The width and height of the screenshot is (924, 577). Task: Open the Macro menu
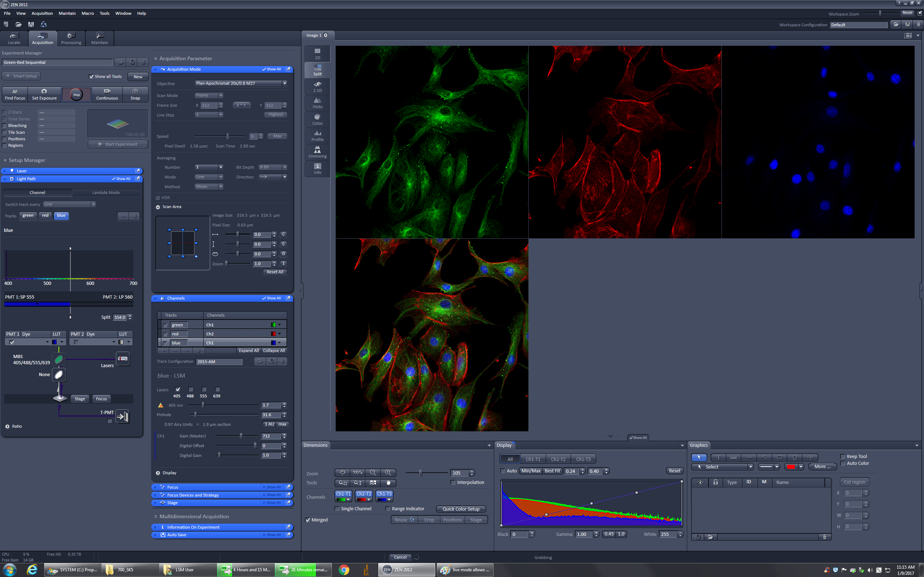pos(87,13)
